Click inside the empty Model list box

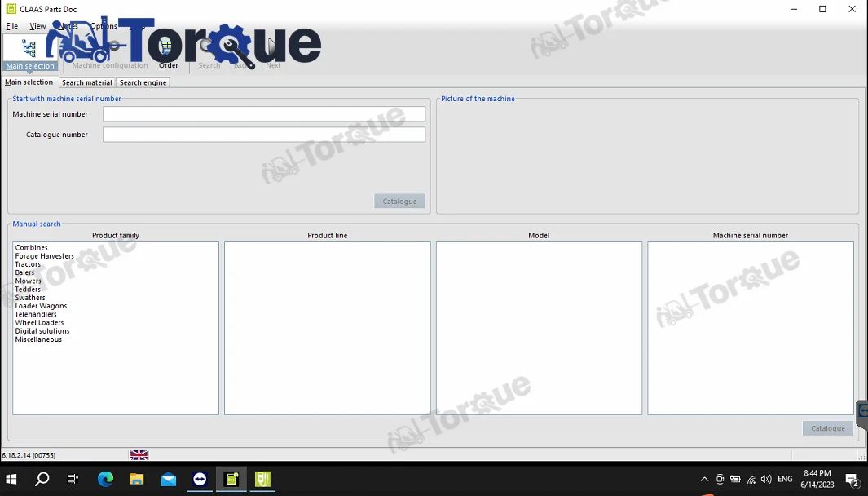pyautogui.click(x=539, y=328)
